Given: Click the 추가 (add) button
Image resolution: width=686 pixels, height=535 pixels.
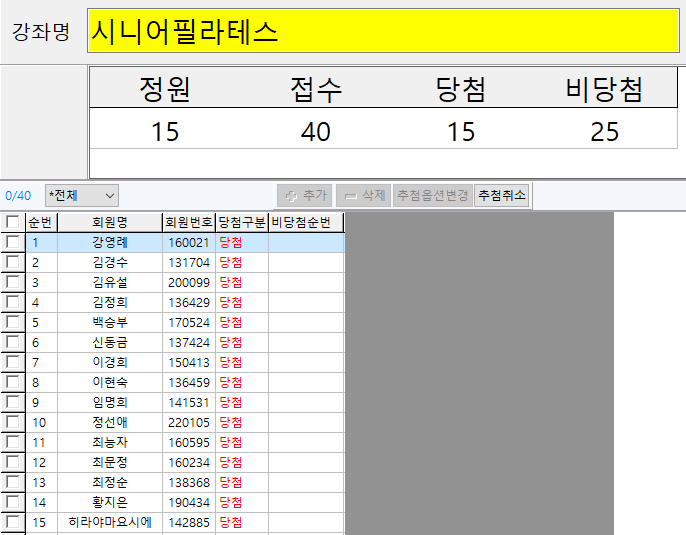Looking at the screenshot, I should pos(304,196).
